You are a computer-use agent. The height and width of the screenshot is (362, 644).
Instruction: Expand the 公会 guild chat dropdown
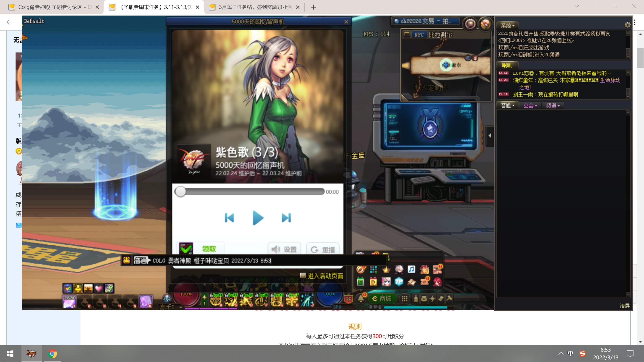coord(530,106)
